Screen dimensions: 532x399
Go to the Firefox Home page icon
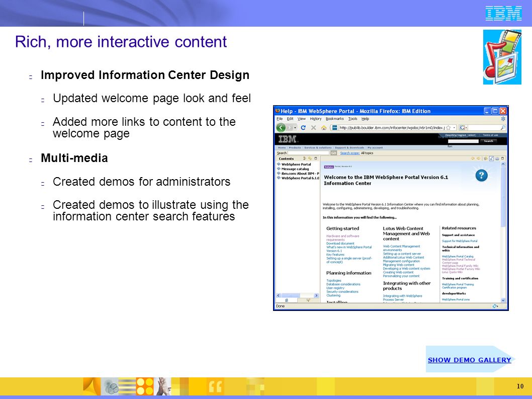tap(324, 128)
